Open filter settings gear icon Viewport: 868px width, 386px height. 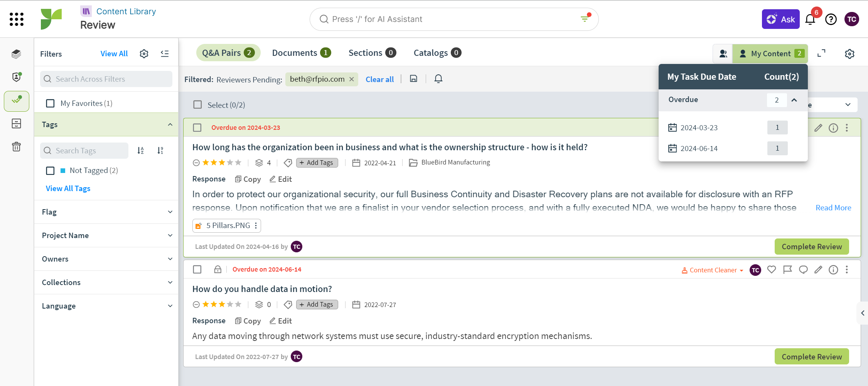(x=144, y=54)
